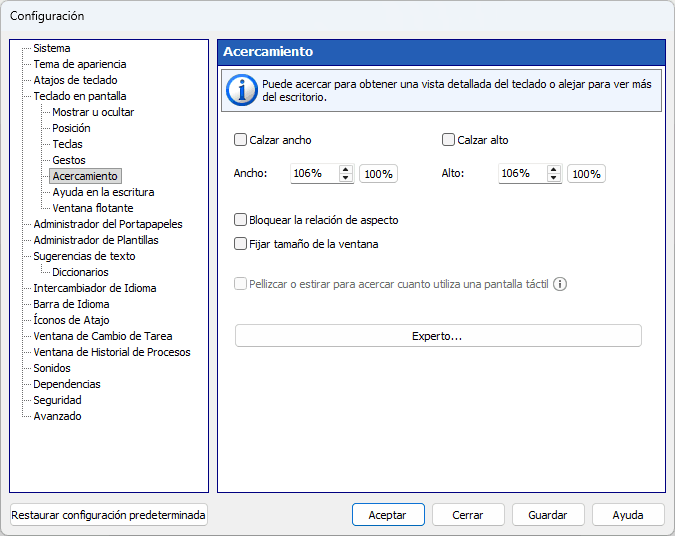
Task: Increase the Ancho value with the up arrow
Action: coord(346,170)
